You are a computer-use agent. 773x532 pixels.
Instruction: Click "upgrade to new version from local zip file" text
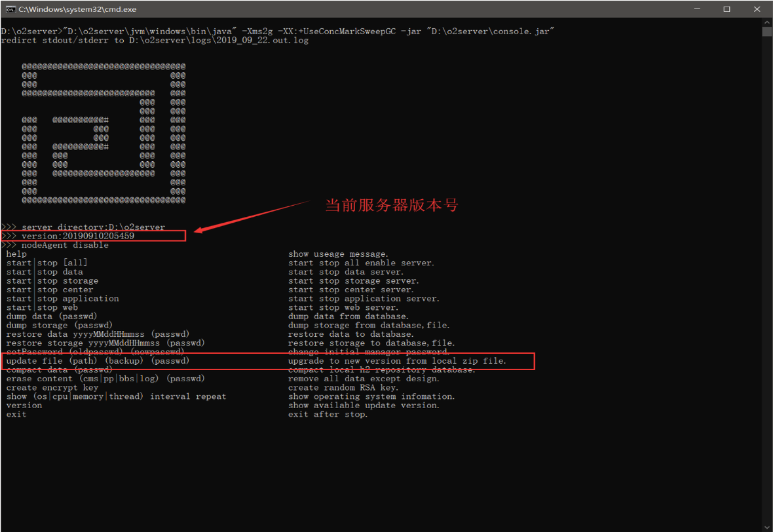(x=397, y=361)
